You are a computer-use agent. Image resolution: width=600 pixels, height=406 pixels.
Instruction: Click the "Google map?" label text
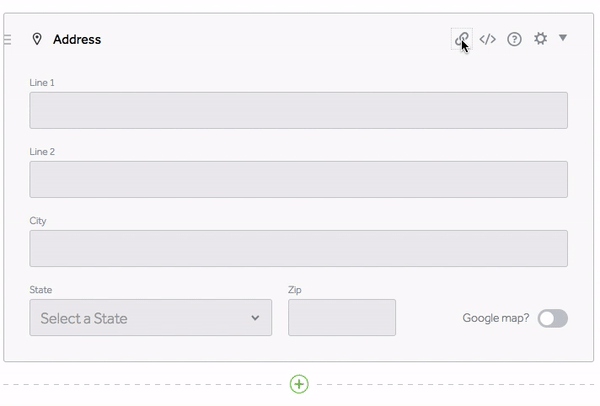pyautogui.click(x=495, y=318)
